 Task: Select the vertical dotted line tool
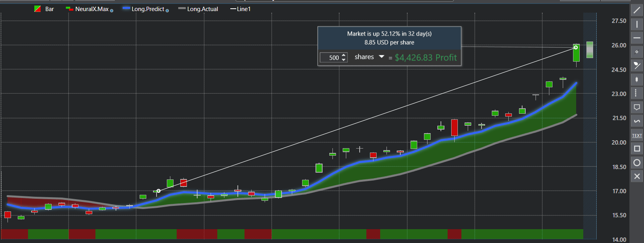click(637, 93)
